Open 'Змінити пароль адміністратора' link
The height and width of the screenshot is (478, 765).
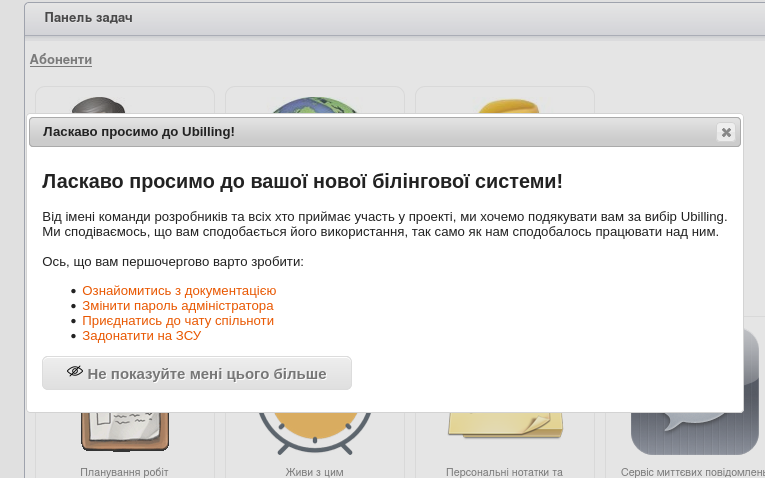pyautogui.click(x=178, y=306)
